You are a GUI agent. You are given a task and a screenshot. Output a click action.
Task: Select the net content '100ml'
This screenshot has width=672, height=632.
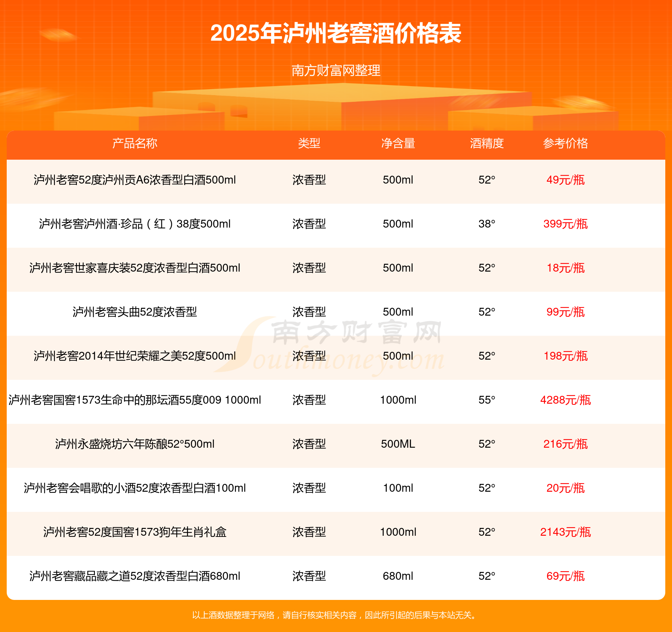(398, 488)
